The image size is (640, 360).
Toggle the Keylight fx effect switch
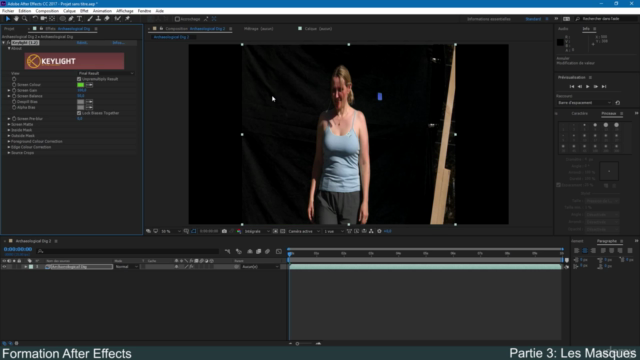coord(8,42)
